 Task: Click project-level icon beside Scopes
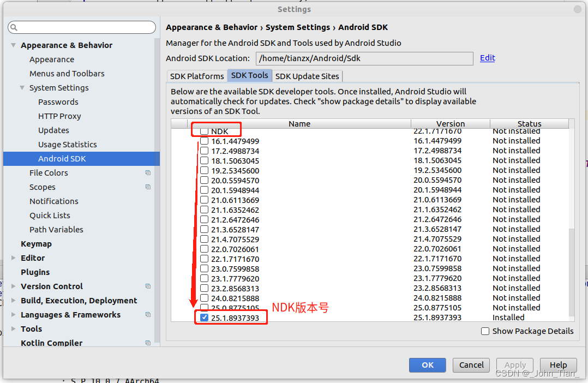click(148, 187)
